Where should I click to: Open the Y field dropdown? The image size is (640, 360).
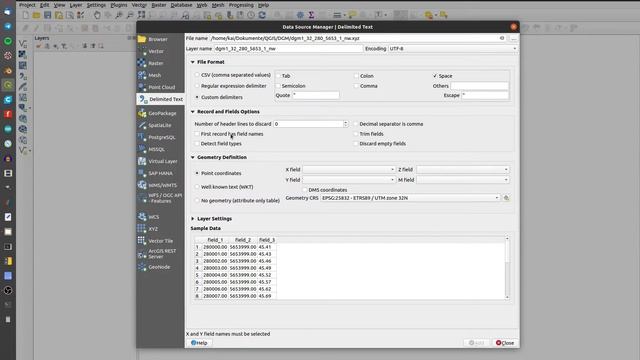(x=349, y=180)
